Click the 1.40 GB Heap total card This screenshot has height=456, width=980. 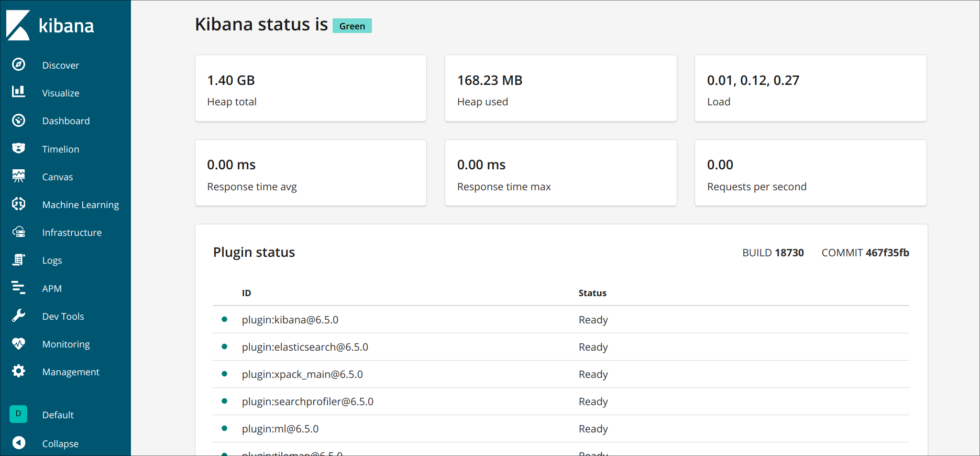tap(311, 88)
